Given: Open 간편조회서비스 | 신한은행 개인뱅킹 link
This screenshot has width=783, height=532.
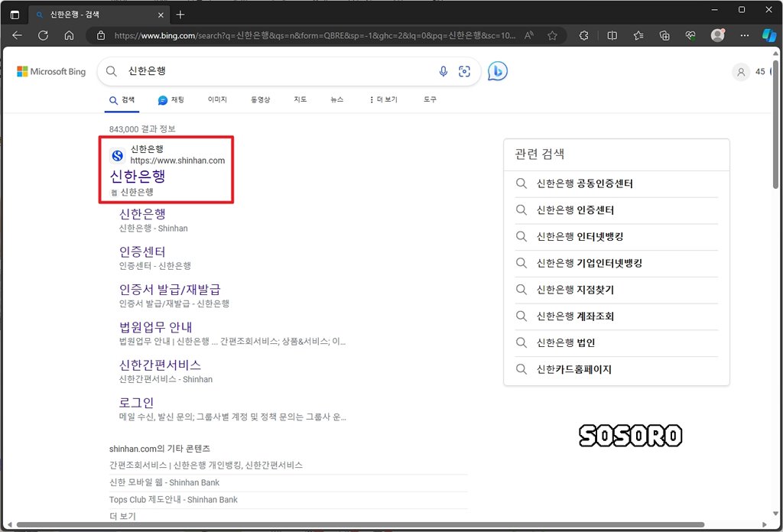Looking at the screenshot, I should pos(206,465).
